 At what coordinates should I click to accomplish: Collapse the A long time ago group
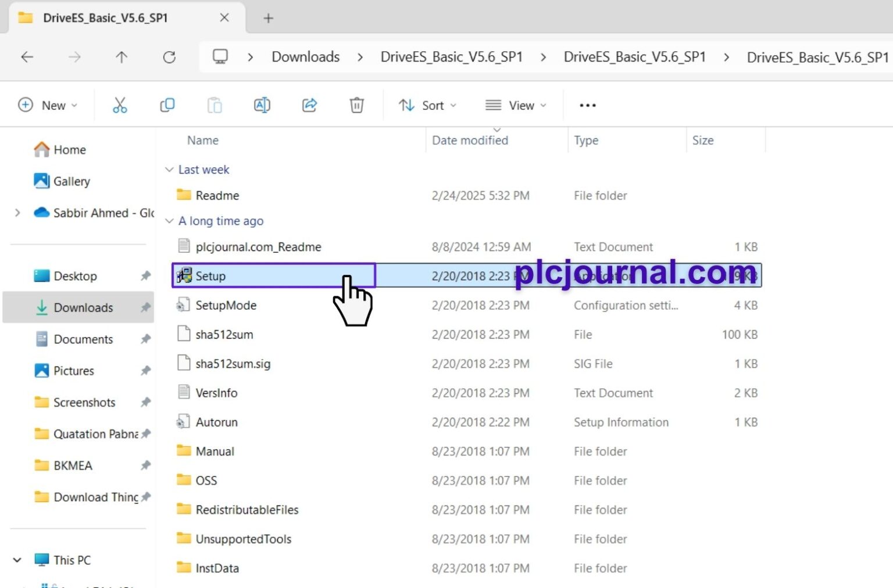[x=169, y=221]
